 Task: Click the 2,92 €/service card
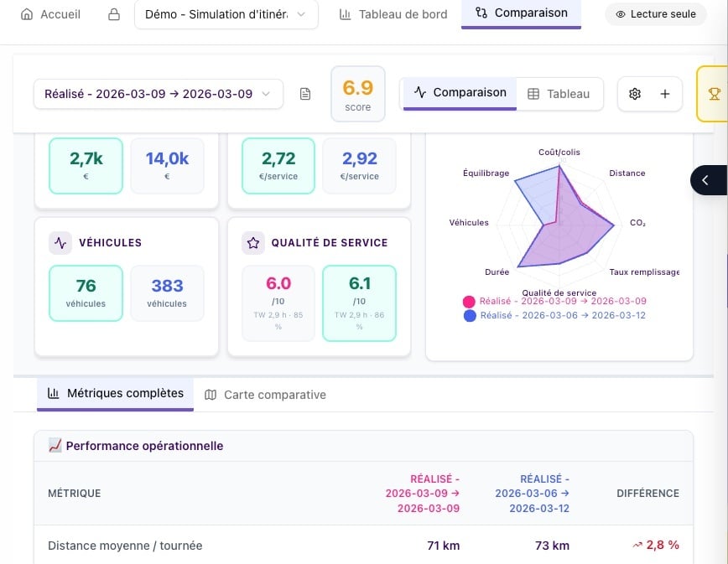(x=359, y=166)
